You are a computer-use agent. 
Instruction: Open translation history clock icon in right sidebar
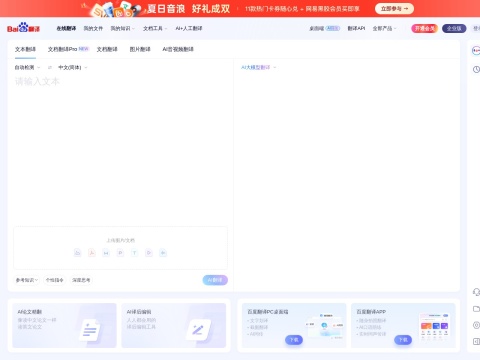click(476, 69)
